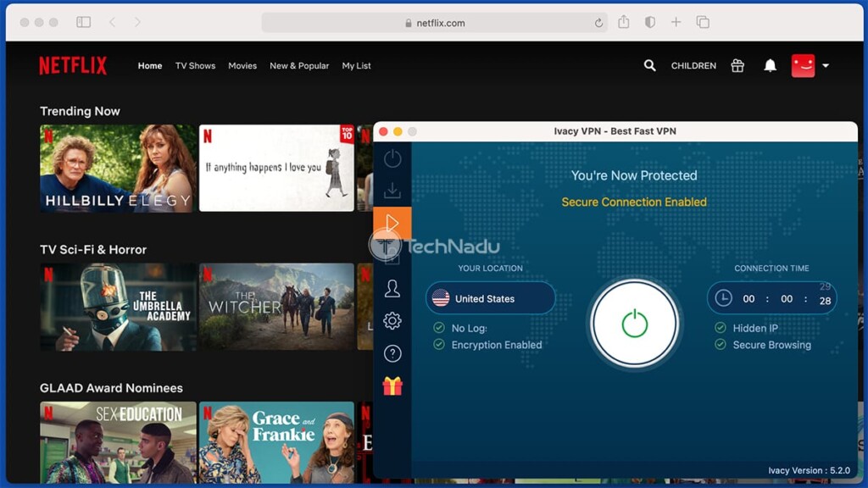Expand the Netflix profile dropdown arrow

[826, 66]
